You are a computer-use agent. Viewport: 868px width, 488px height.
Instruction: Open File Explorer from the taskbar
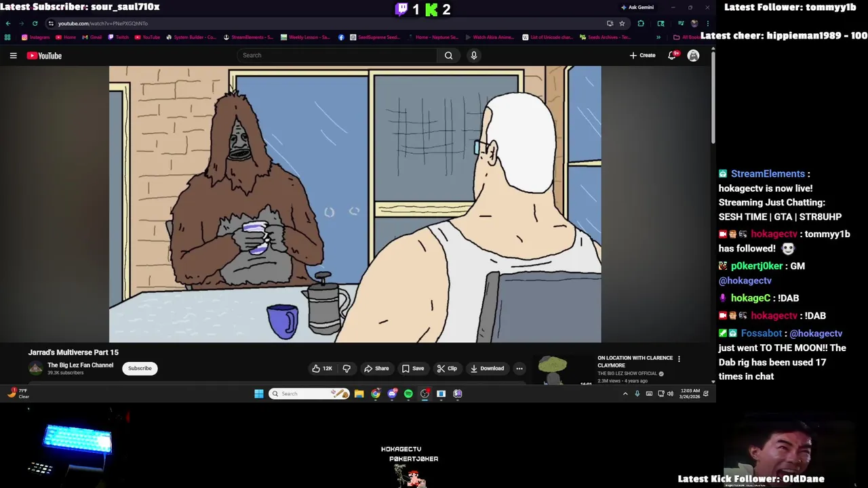359,394
